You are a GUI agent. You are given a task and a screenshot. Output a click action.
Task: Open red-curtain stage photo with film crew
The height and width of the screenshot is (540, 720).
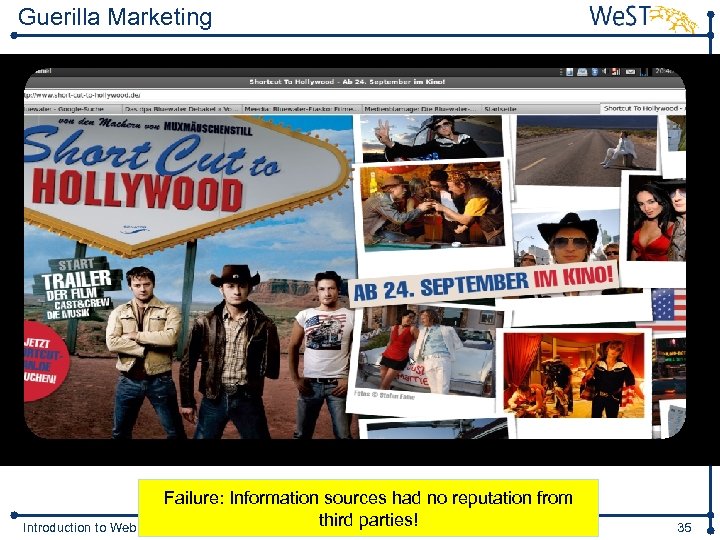tap(574, 375)
